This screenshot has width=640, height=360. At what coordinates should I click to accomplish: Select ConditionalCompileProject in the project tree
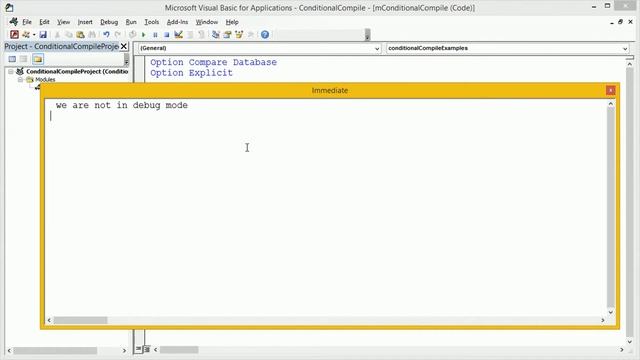pos(77,71)
